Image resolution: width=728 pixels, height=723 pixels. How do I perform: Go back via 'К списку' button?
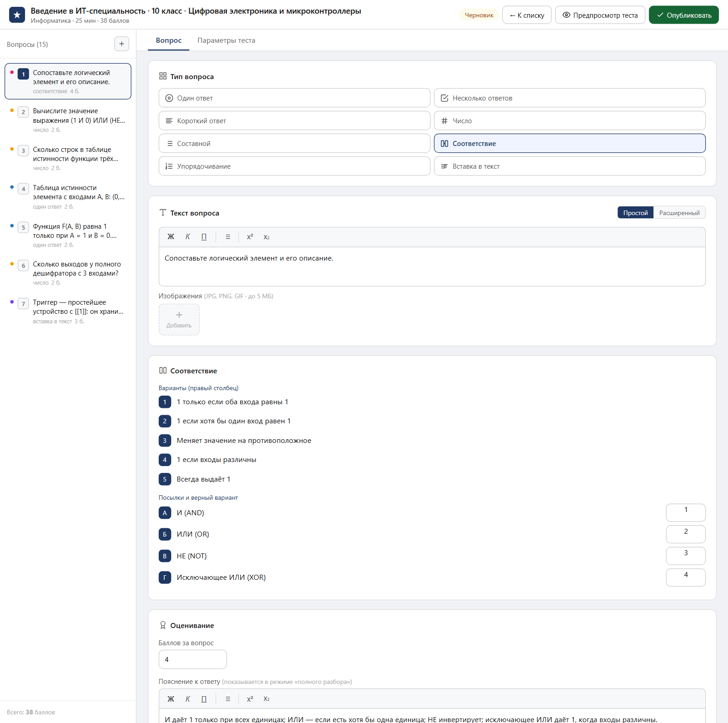click(527, 15)
